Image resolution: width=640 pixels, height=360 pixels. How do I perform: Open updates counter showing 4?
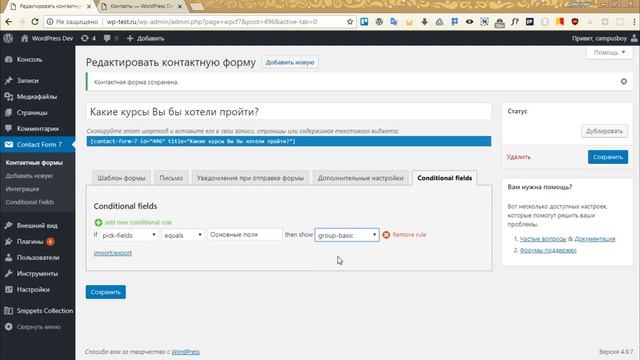[88, 38]
